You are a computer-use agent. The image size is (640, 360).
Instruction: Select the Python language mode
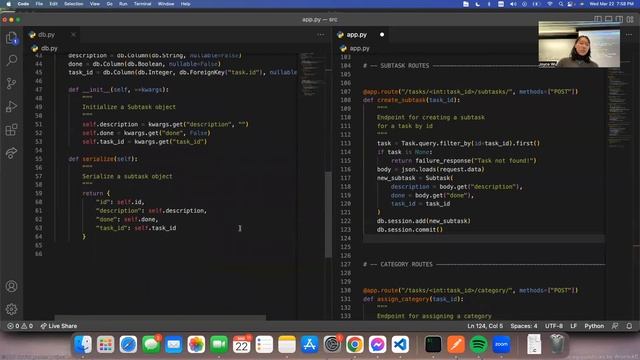coord(594,326)
